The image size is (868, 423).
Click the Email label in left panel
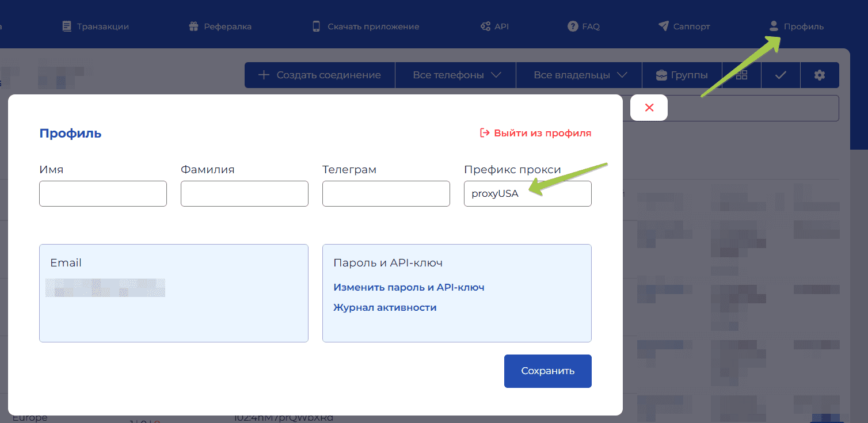click(66, 262)
